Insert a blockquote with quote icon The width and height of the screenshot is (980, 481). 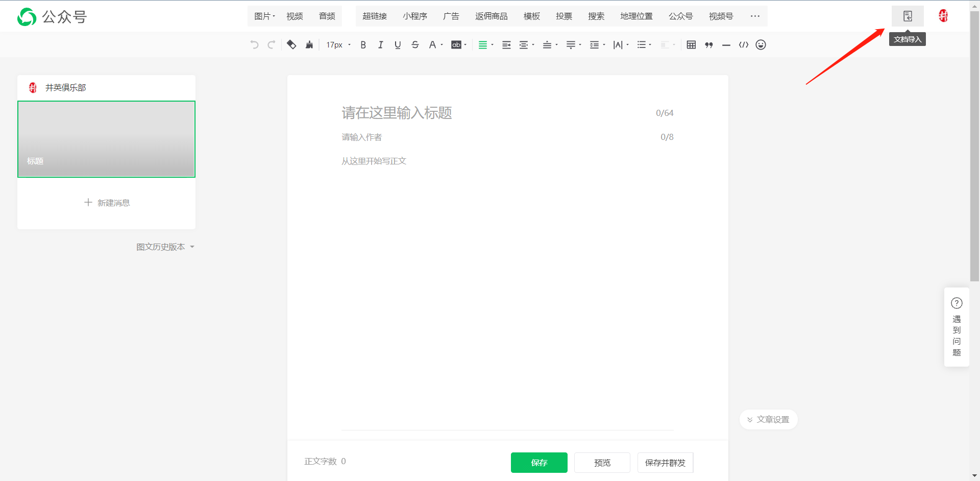[709, 45]
